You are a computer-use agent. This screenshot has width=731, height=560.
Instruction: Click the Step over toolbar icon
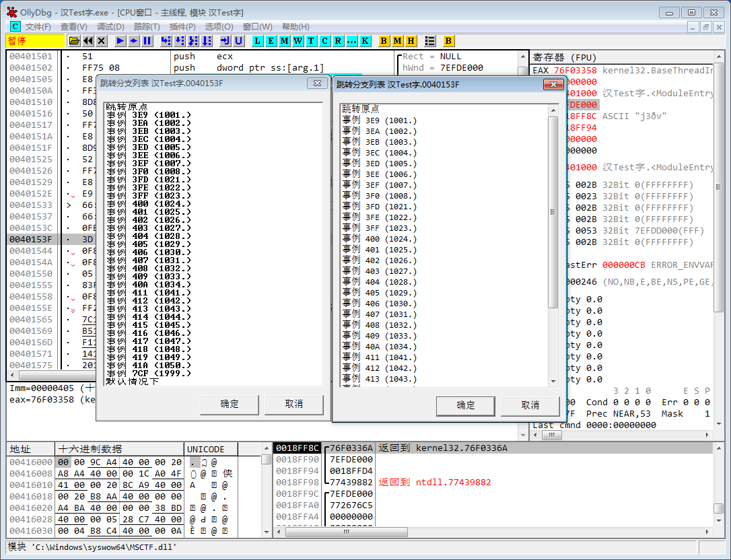pos(180,41)
